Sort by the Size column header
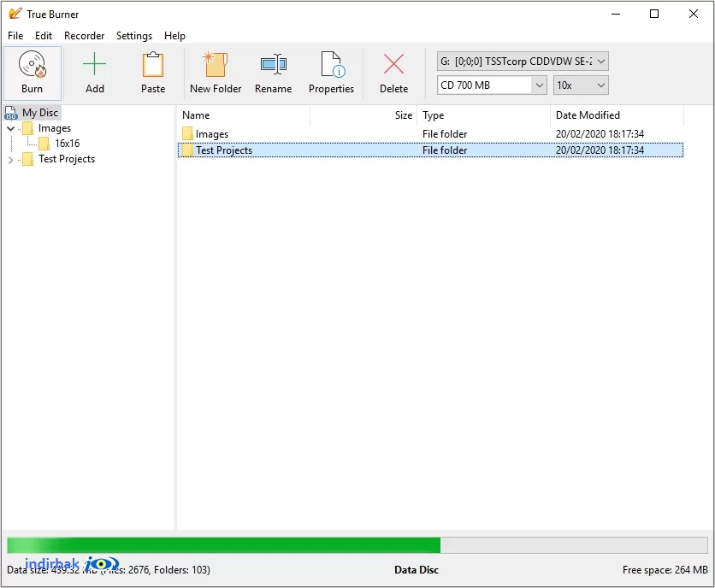Screen dimensions: 715x588 [363, 115]
